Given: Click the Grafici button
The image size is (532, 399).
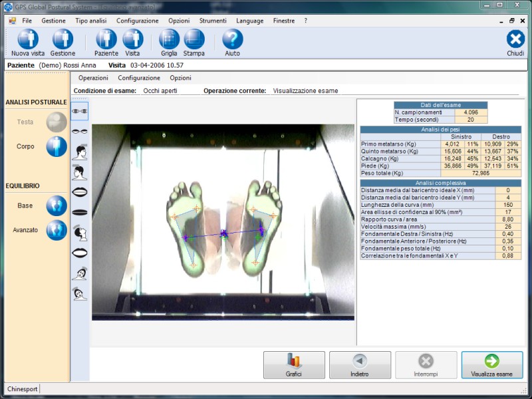Looking at the screenshot, I should point(294,365).
